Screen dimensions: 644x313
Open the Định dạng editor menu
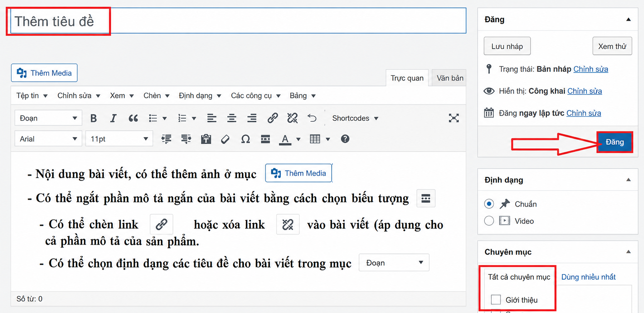(200, 96)
